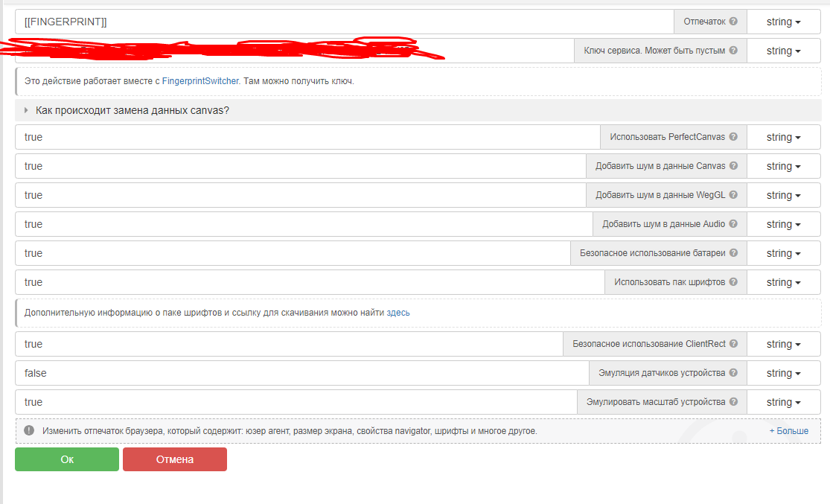Click help icon for Безопасное использование батареи
The width and height of the screenshot is (830, 504).
tap(733, 253)
